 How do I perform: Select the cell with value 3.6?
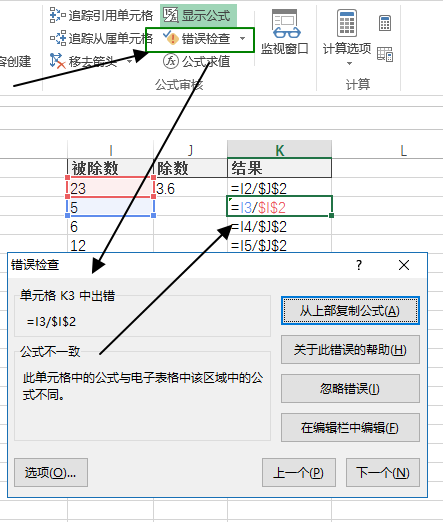click(190, 188)
